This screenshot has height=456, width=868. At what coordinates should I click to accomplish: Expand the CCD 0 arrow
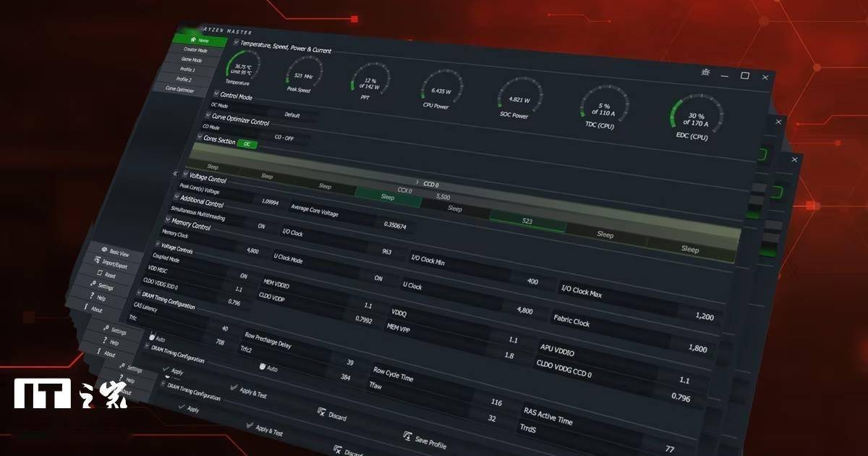(x=417, y=182)
